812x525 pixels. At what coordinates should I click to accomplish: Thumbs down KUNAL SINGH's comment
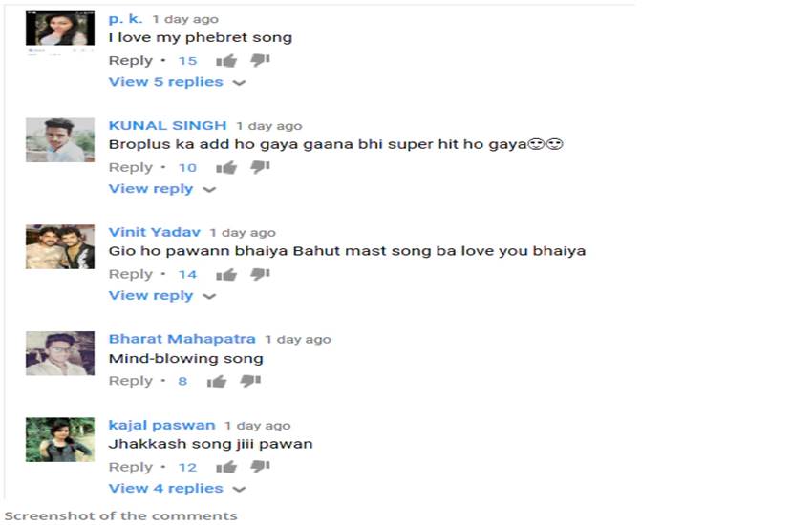260,167
